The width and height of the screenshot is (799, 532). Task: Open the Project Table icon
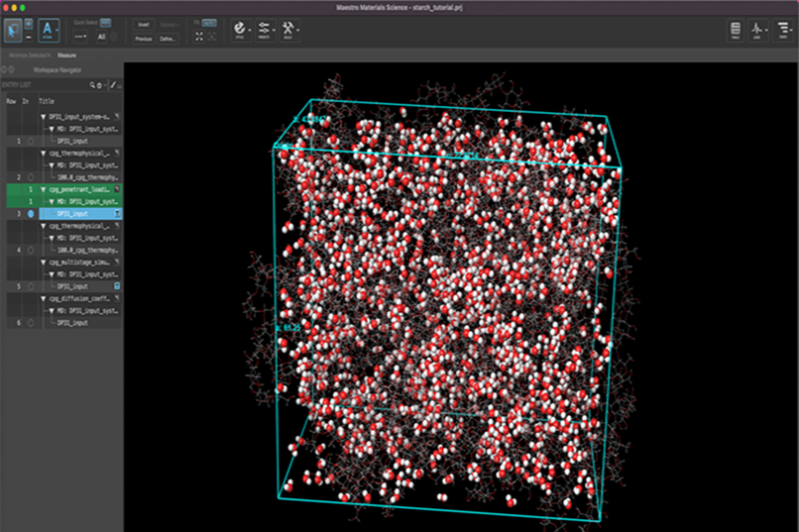tap(735, 30)
